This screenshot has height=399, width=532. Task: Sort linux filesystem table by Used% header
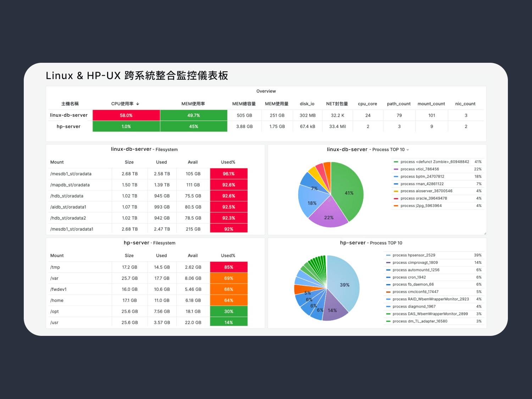point(228,162)
